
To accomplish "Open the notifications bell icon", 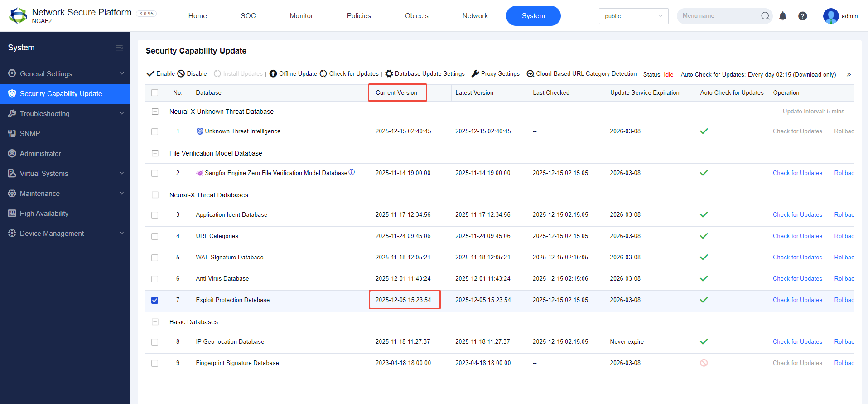I will pyautogui.click(x=783, y=16).
